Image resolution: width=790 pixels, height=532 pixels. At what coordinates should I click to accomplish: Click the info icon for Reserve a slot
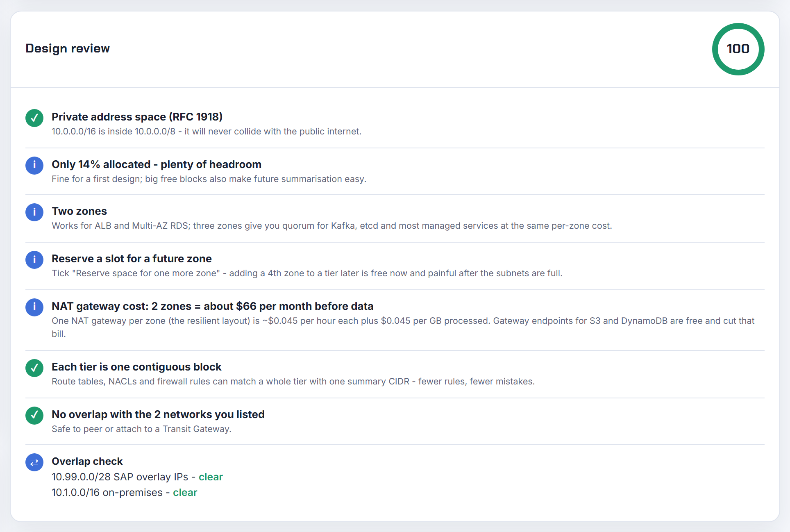[x=34, y=260]
